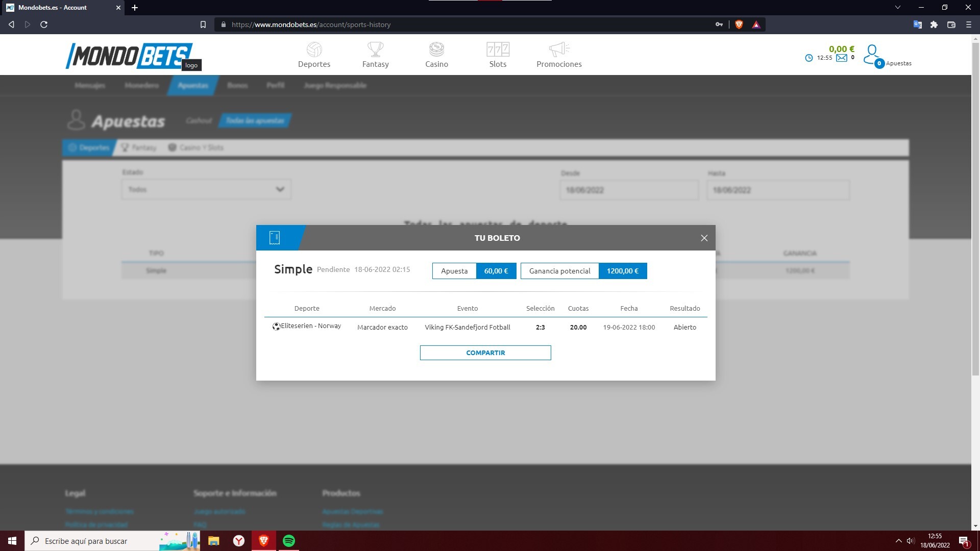
Task: Click the Eliteserien - Norway football icon
Action: pos(276,327)
